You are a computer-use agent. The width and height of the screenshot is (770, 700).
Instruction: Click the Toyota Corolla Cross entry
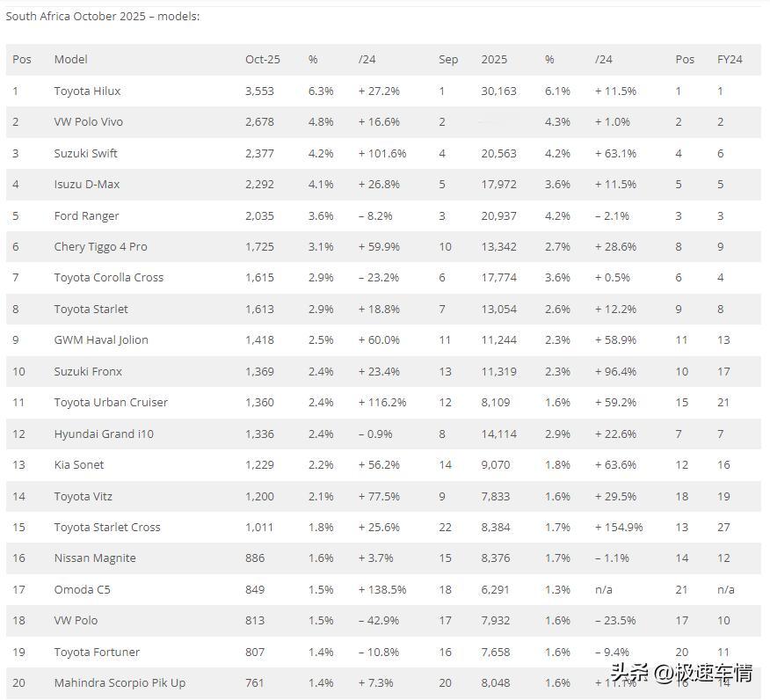(x=108, y=278)
